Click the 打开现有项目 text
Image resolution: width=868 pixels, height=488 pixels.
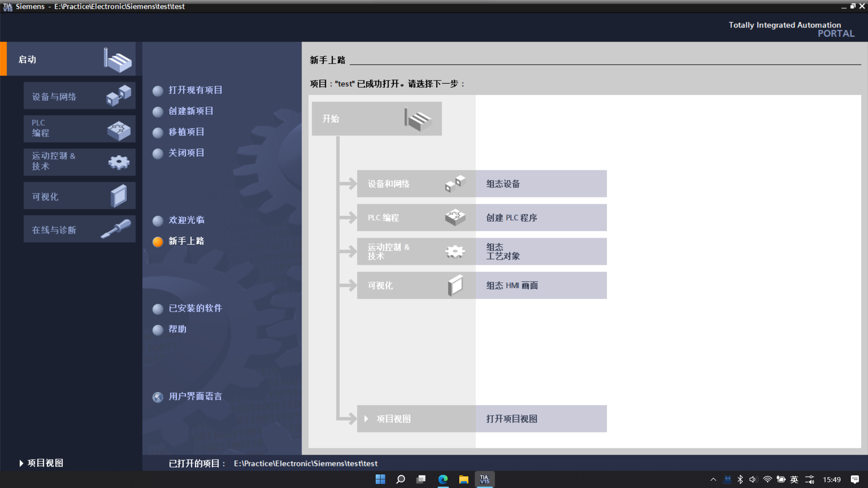click(195, 90)
